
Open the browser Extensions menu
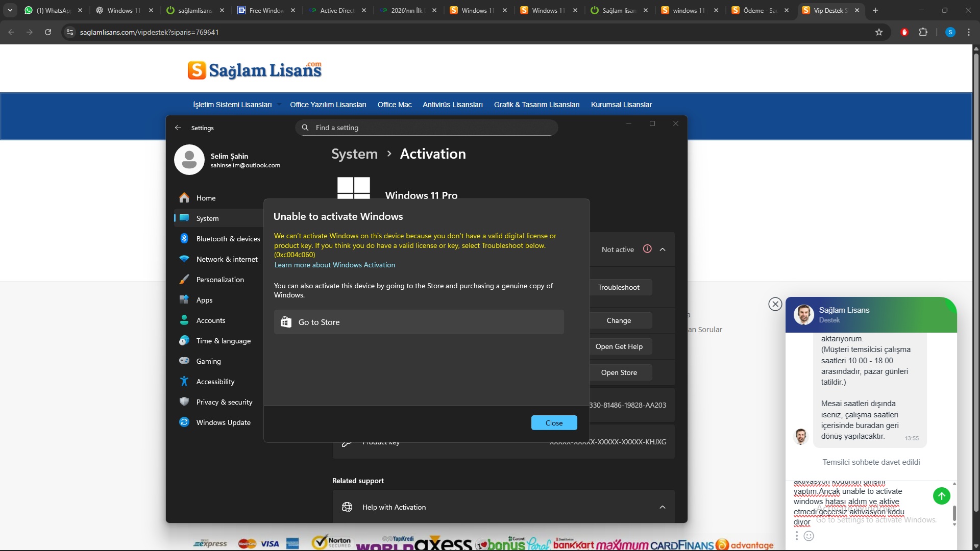tap(923, 32)
